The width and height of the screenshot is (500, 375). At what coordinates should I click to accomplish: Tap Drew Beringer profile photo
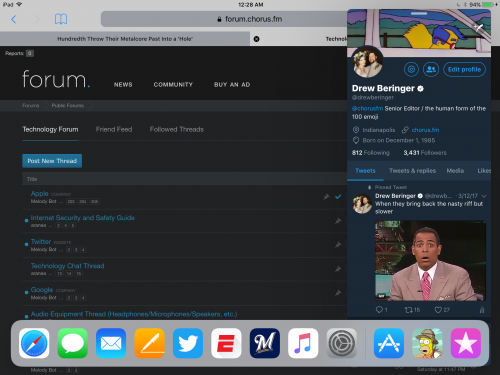coord(368,62)
